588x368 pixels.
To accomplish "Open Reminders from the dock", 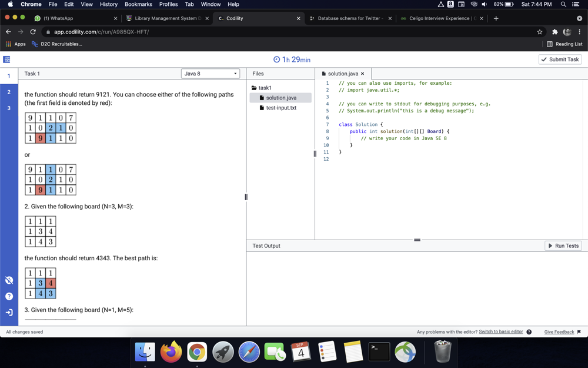I will pyautogui.click(x=327, y=352).
